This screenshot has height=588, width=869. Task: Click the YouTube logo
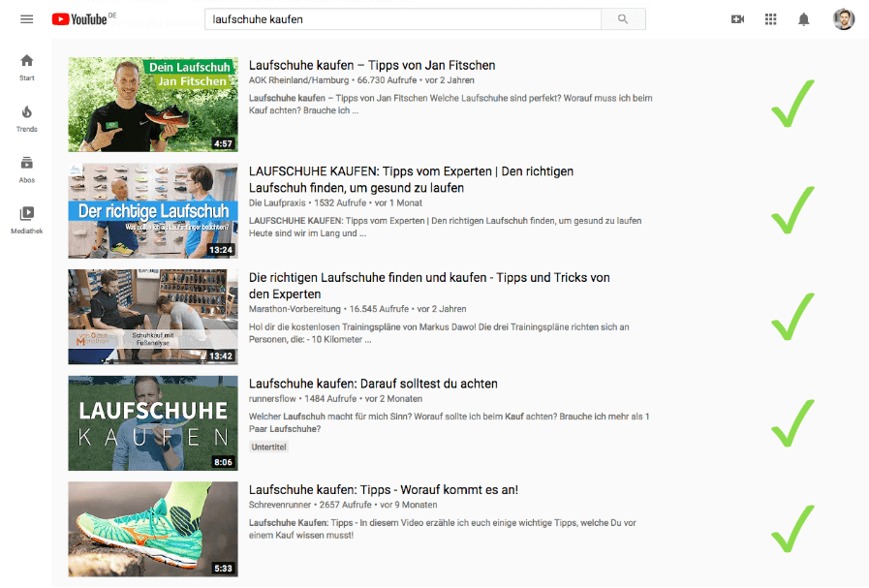click(x=83, y=19)
